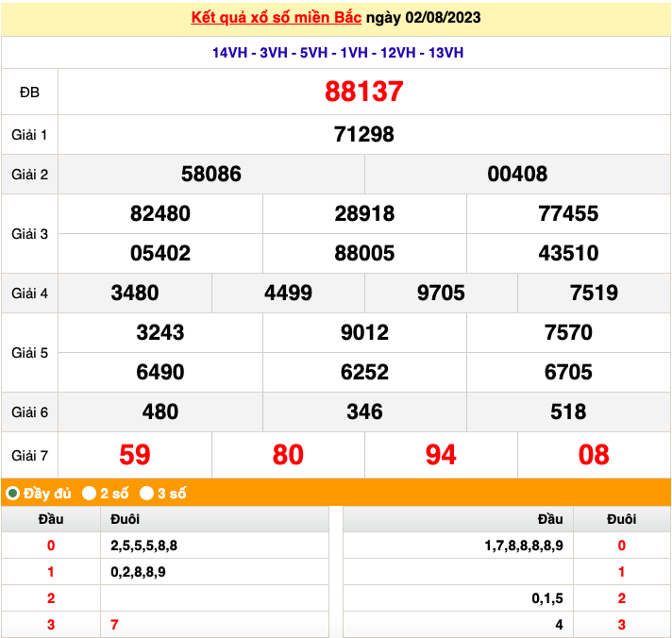Click the ticket codes line '14VH - 3VH - 5VH'
The height and width of the screenshot is (638, 672).
pyautogui.click(x=337, y=53)
